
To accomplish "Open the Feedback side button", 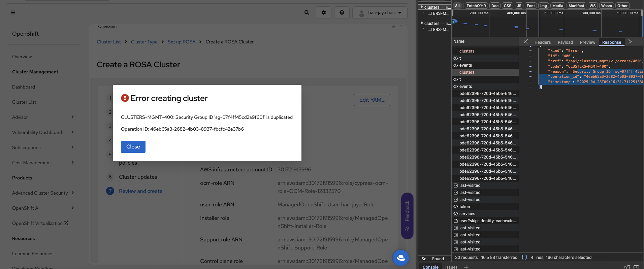I will (407, 216).
